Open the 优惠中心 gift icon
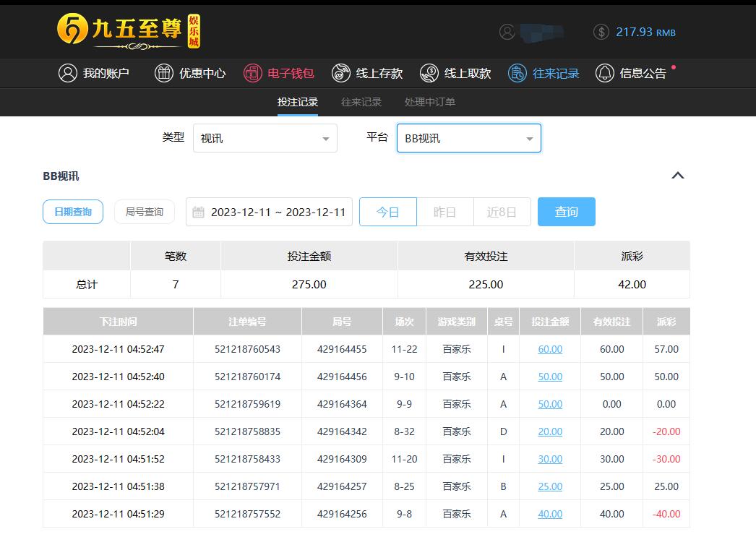The image size is (756, 537). tap(164, 73)
